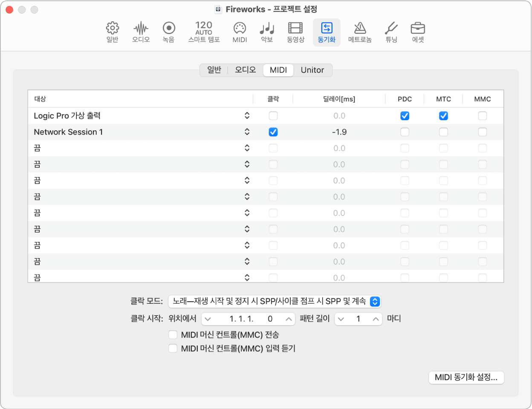Open the 일반 (General) settings pane icon
The width and height of the screenshot is (532, 409).
coord(112,32)
